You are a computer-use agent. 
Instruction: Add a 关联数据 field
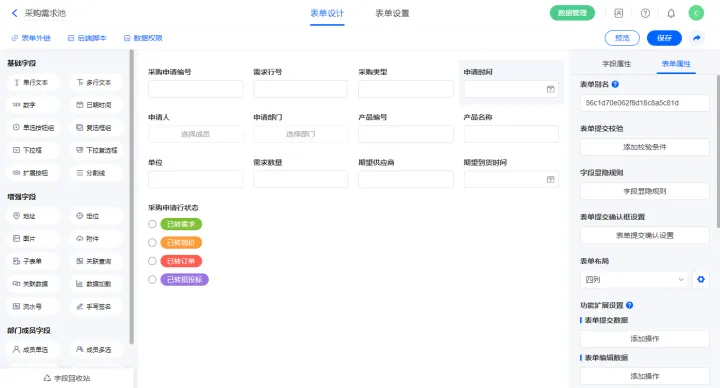pyautogui.click(x=34, y=284)
